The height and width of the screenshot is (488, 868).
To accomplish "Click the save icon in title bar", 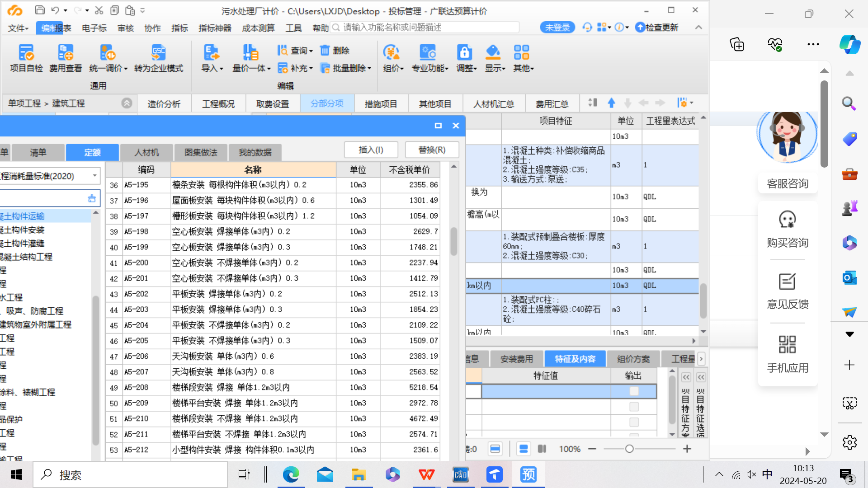I will pos(40,10).
